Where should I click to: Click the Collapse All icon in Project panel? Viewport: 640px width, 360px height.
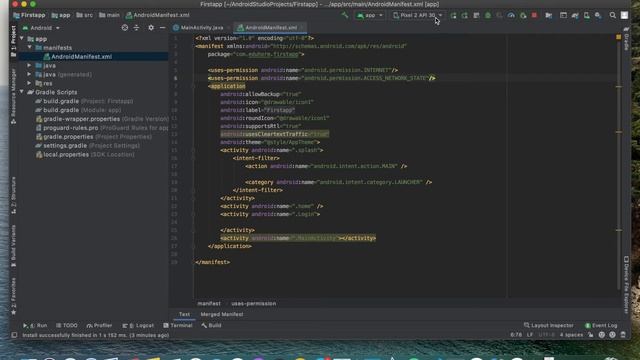[136, 28]
